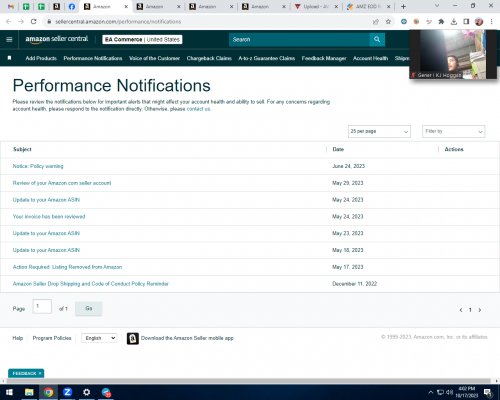The height and width of the screenshot is (400, 500).
Task: Reload the page with the refresh icon
Action: [33, 22]
